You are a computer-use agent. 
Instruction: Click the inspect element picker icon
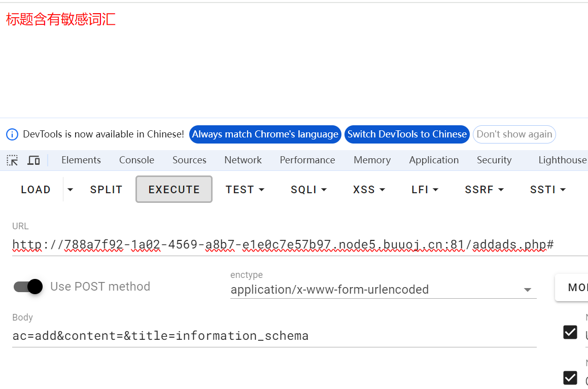(x=12, y=160)
